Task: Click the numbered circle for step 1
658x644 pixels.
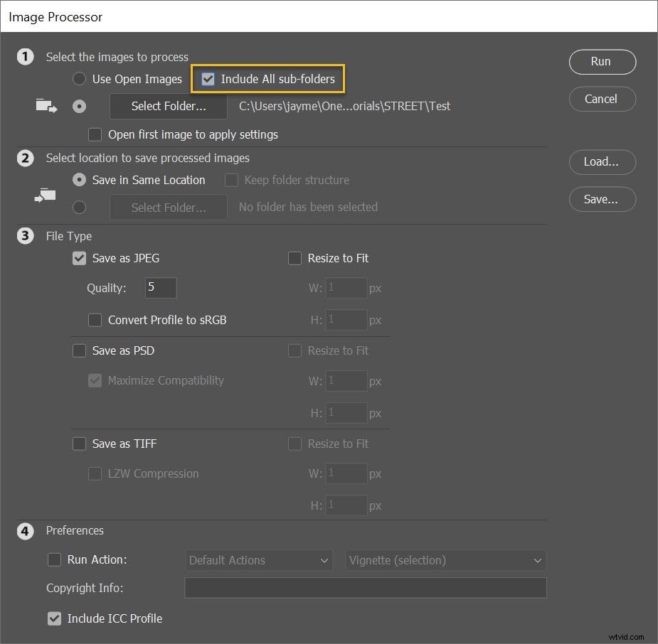Action: 26,57
